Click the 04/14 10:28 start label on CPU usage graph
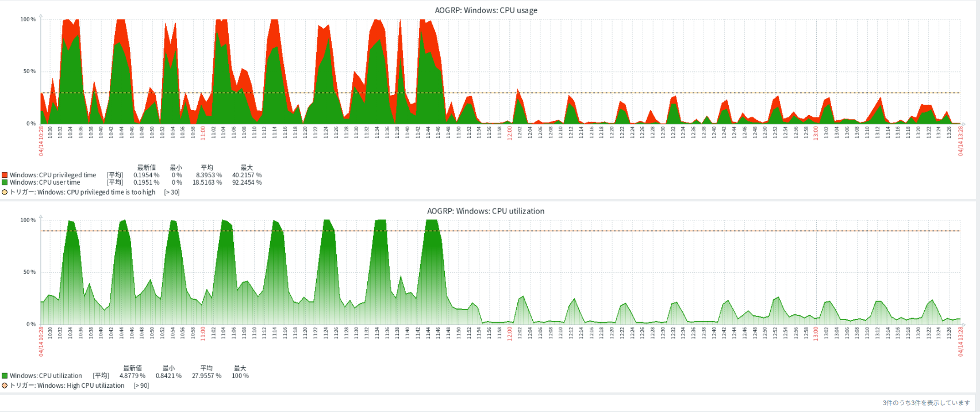 [41, 141]
